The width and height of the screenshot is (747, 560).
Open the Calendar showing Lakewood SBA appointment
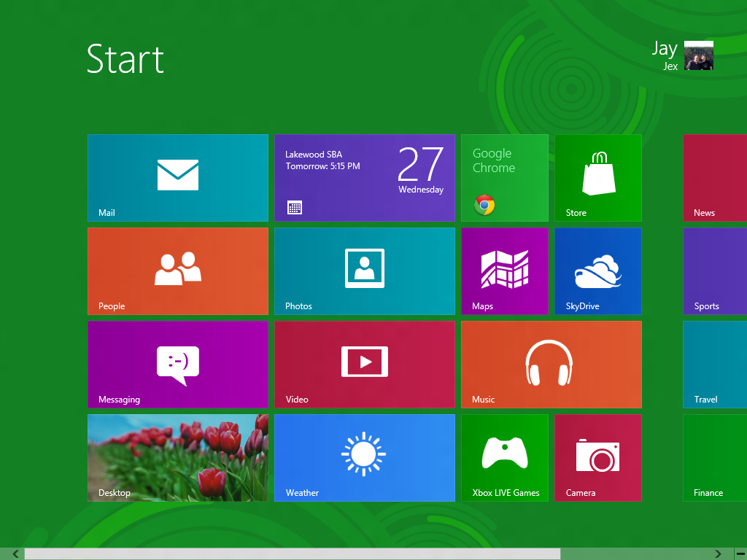pos(364,177)
